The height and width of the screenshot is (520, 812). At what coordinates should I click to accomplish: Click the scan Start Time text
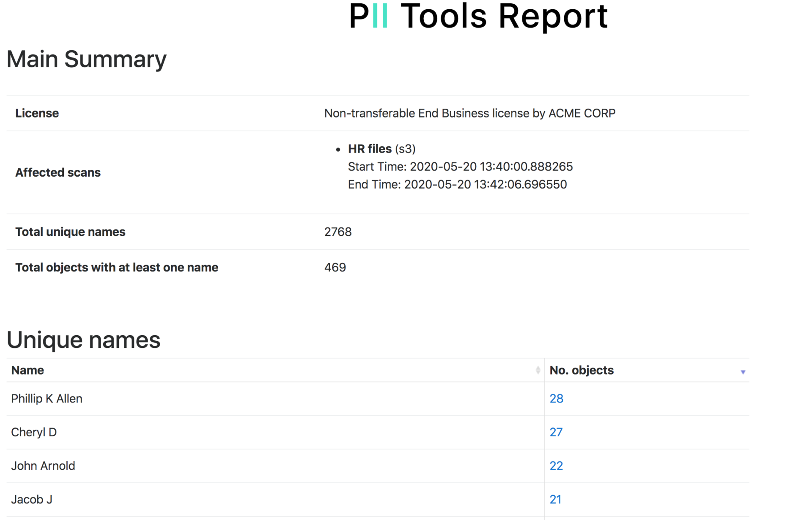pos(460,167)
